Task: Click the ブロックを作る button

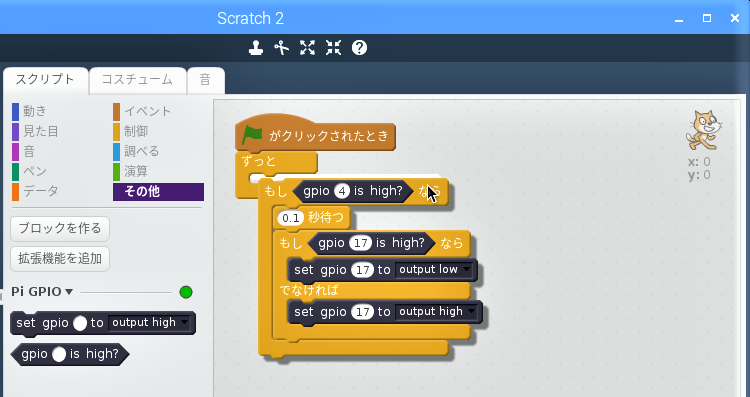Action: pyautogui.click(x=60, y=229)
